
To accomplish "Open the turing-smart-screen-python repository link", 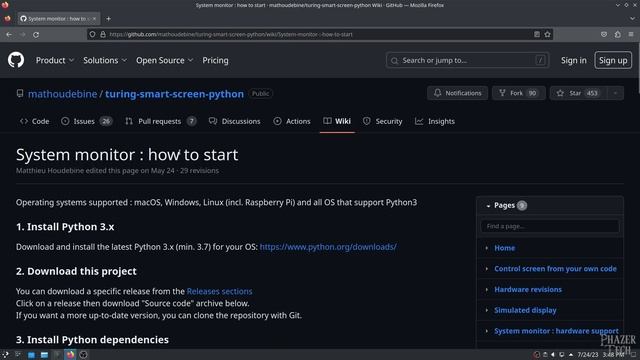I will click(x=174, y=94).
